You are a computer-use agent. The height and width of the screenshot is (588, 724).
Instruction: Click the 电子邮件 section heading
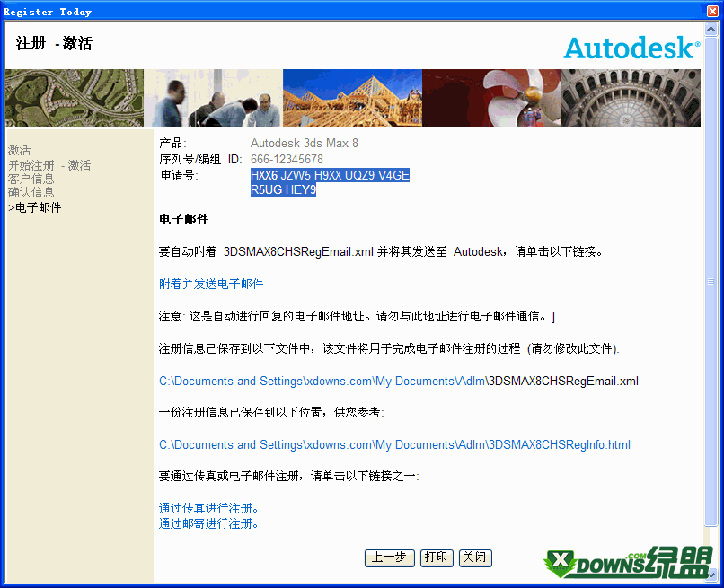(183, 219)
